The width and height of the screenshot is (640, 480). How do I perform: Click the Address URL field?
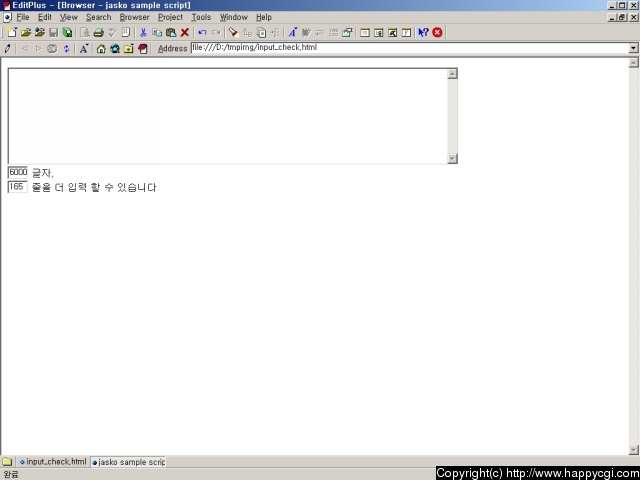tap(410, 48)
